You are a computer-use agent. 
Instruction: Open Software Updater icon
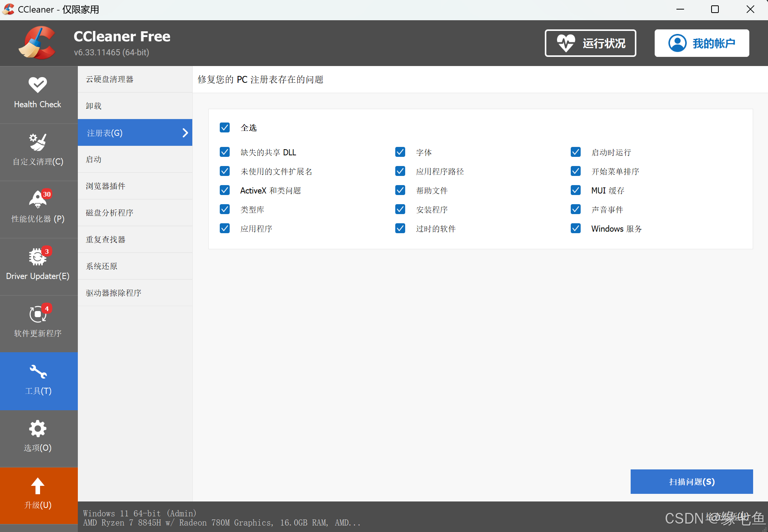click(x=37, y=314)
